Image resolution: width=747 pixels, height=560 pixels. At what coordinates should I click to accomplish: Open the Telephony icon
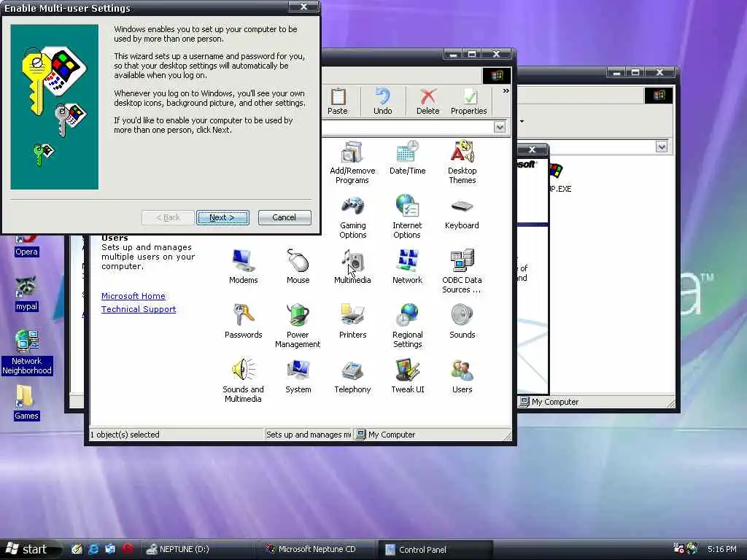(352, 377)
